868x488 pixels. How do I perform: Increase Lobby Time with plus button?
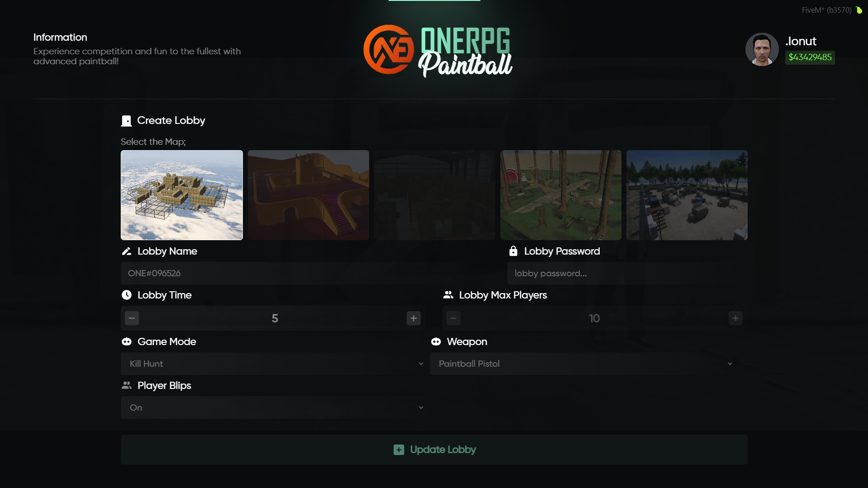(x=413, y=318)
